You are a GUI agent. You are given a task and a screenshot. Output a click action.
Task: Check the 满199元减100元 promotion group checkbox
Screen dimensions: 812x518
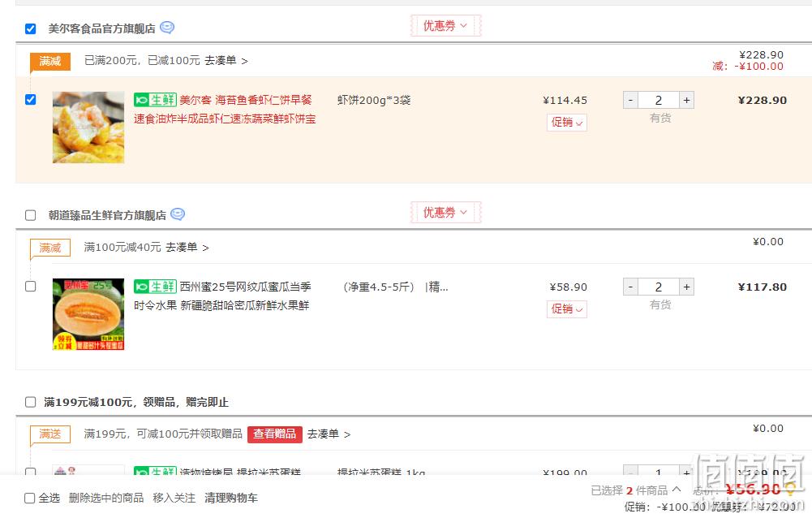tap(31, 402)
